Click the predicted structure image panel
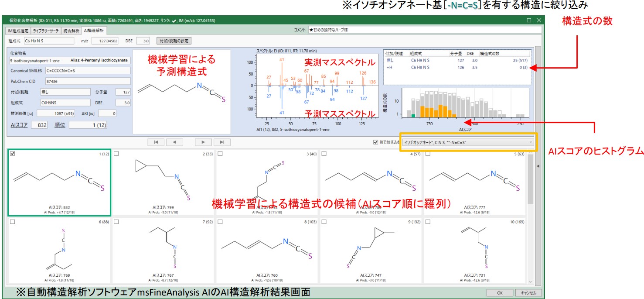 tap(181, 91)
